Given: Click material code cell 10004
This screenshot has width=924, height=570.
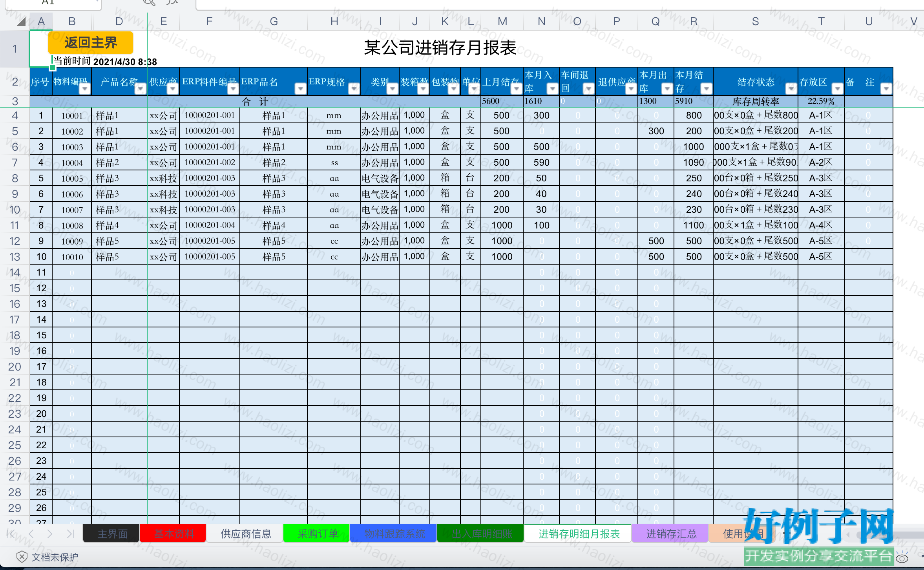Looking at the screenshot, I should (x=72, y=163).
